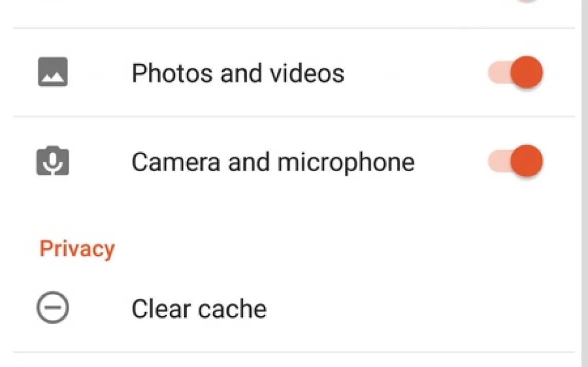The image size is (588, 367).
Task: Click the word "cache" in the Privacy section
Action: click(232, 309)
